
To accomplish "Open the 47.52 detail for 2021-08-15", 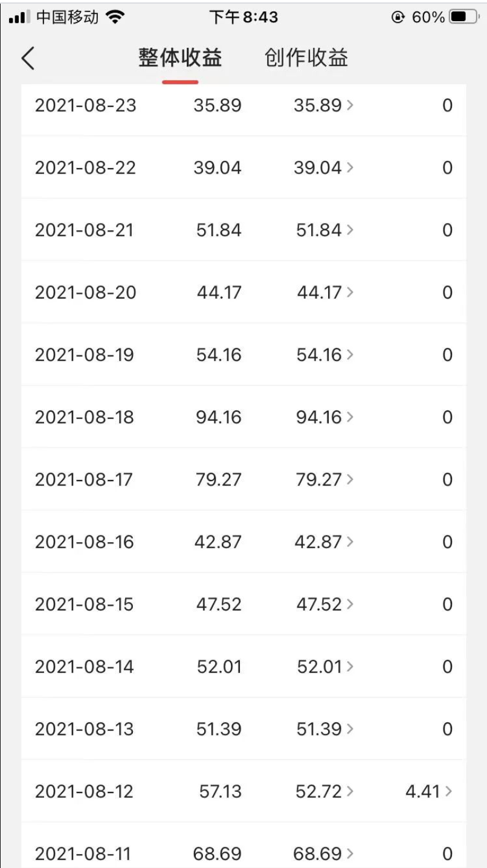I will point(324,604).
